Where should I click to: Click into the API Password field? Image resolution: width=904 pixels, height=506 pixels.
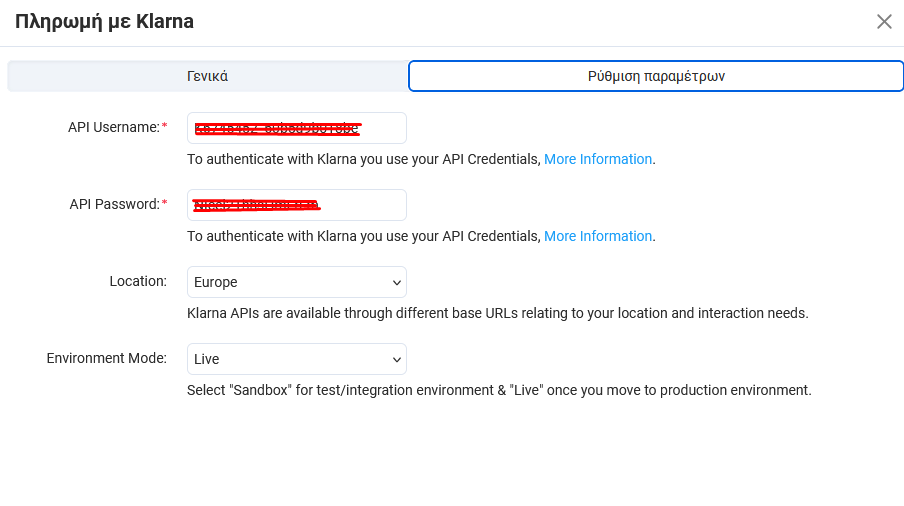(x=297, y=205)
